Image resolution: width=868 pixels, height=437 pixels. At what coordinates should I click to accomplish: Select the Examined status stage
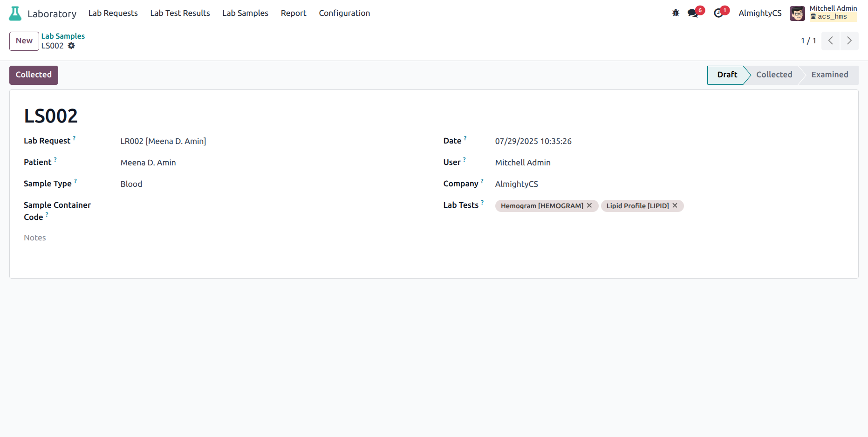pos(829,75)
